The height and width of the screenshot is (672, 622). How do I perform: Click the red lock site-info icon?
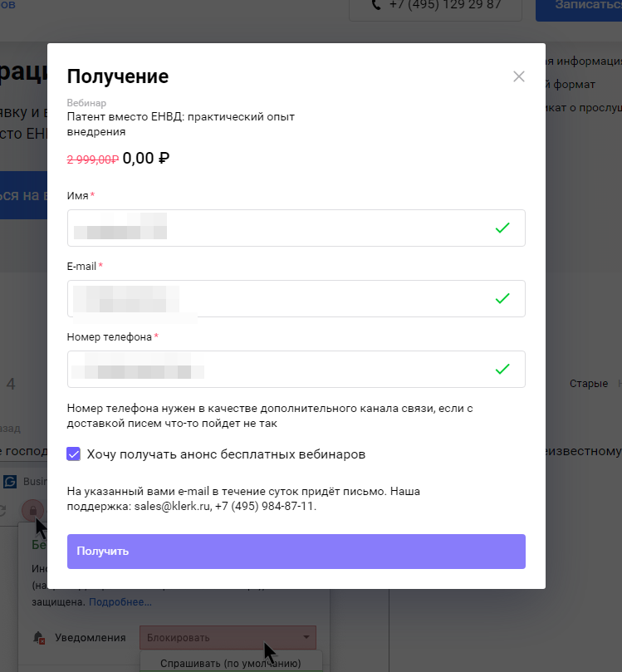(x=33, y=510)
